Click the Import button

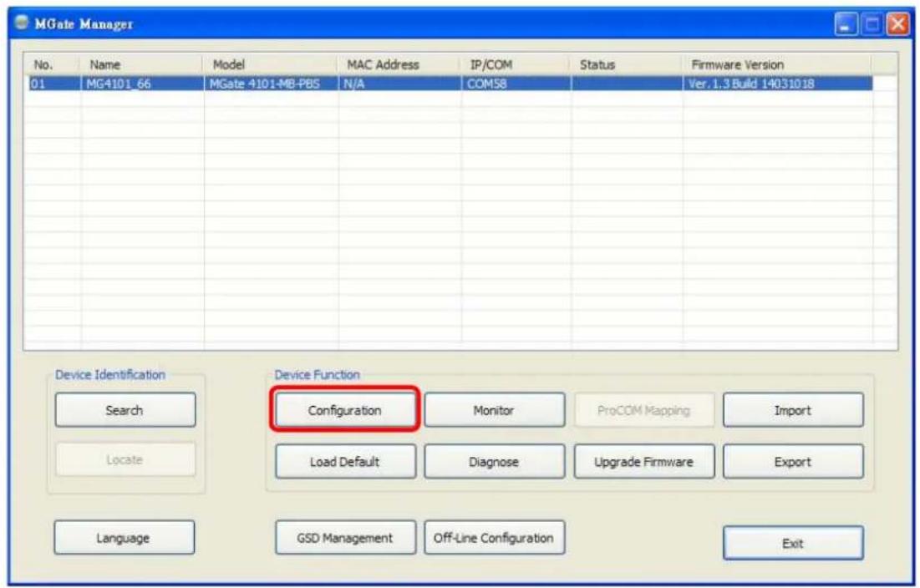[793, 410]
